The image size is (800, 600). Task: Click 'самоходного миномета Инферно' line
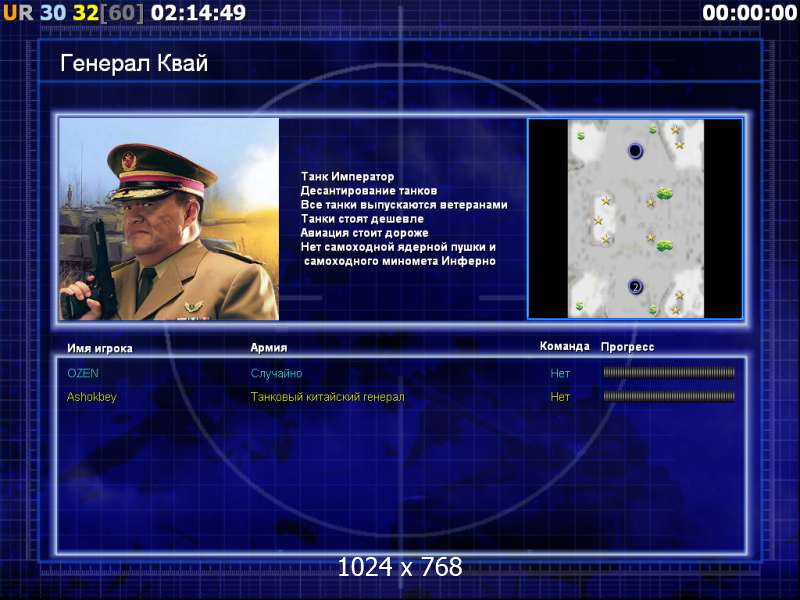400,261
